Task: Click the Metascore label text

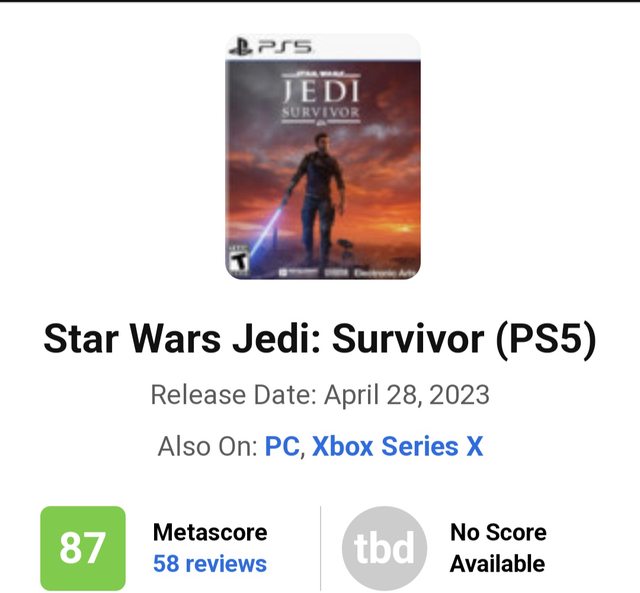Action: 210,532
